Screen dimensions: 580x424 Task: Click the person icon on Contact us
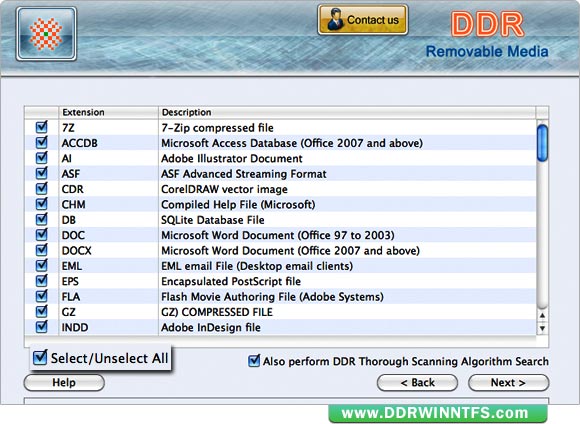click(335, 20)
